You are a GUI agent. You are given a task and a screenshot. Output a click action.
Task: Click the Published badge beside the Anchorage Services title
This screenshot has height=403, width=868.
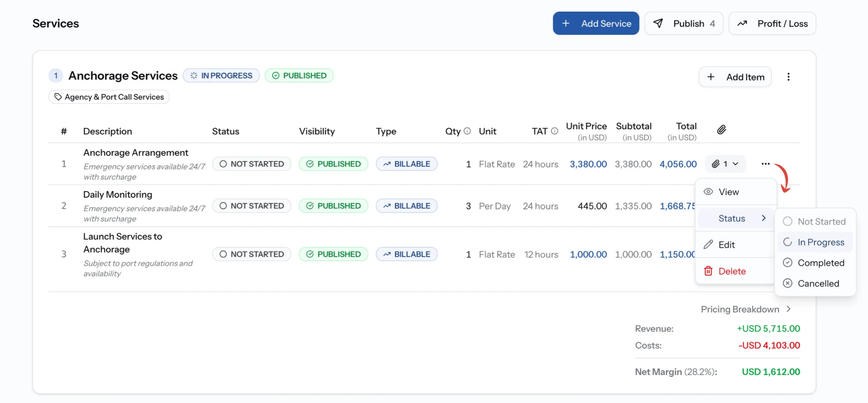click(299, 75)
